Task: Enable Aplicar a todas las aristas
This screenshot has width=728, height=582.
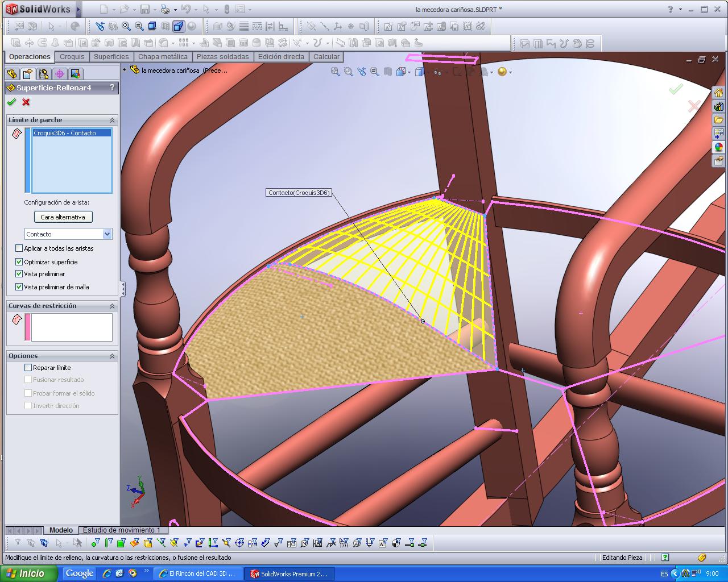Action: (x=19, y=248)
